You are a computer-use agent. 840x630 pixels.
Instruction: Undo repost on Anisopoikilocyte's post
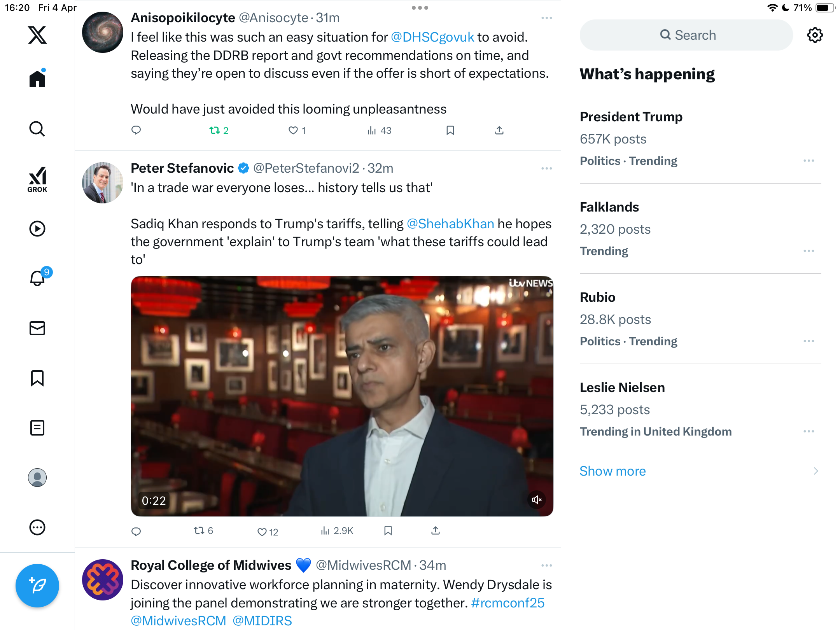pyautogui.click(x=219, y=130)
